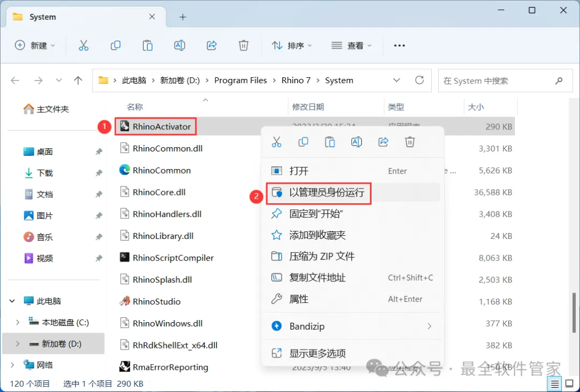The image size is (580, 392).
Task: Click the Copy icon in the context menu
Action: (303, 142)
